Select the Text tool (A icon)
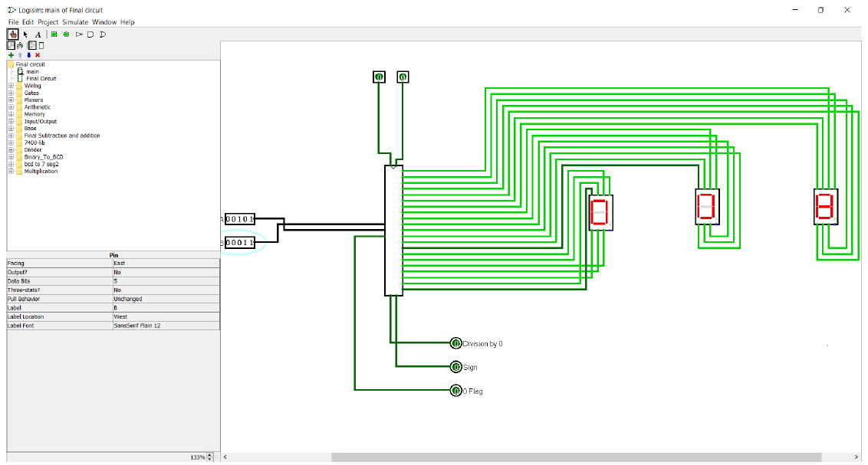Screen dimensions: 868x465 pyautogui.click(x=38, y=34)
